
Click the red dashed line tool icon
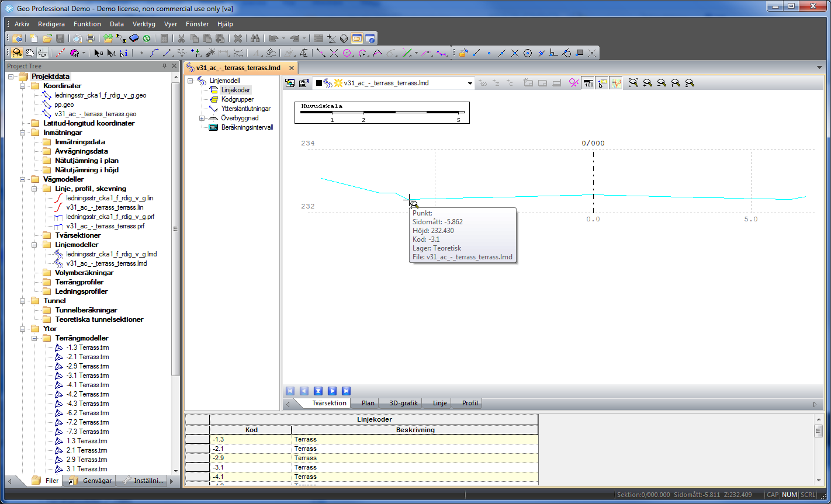tap(60, 53)
